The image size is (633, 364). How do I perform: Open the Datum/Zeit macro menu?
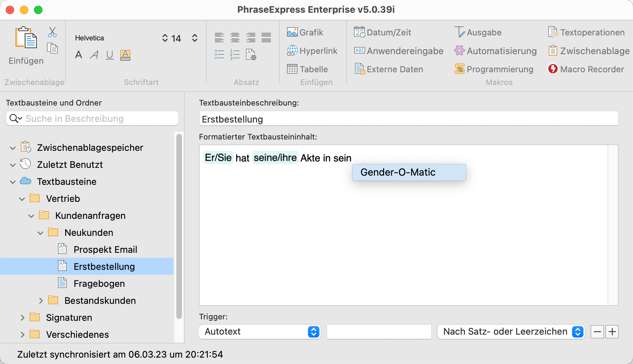[x=382, y=32]
